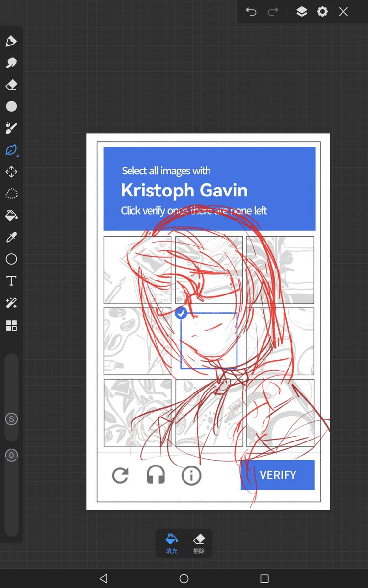Select the highlighted blue leaf tool
368x588 pixels.
[x=11, y=150]
